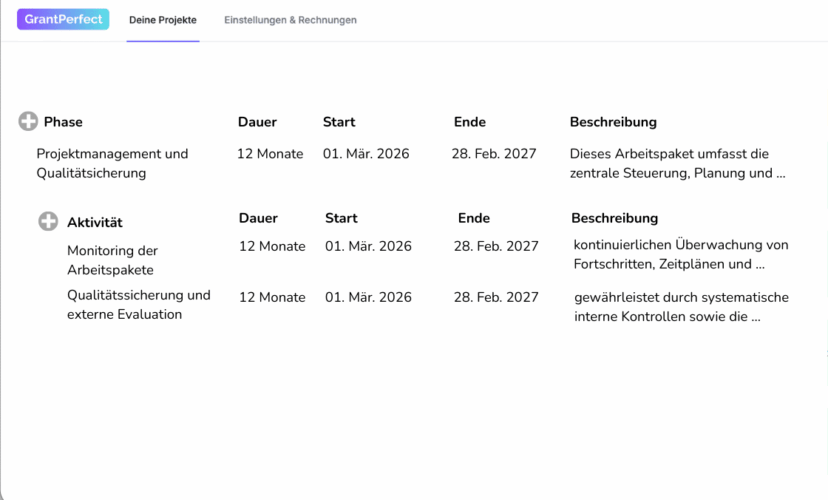
Task: Click the end date of Qualitätssicherung und externe Evaluation
Action: click(x=496, y=297)
